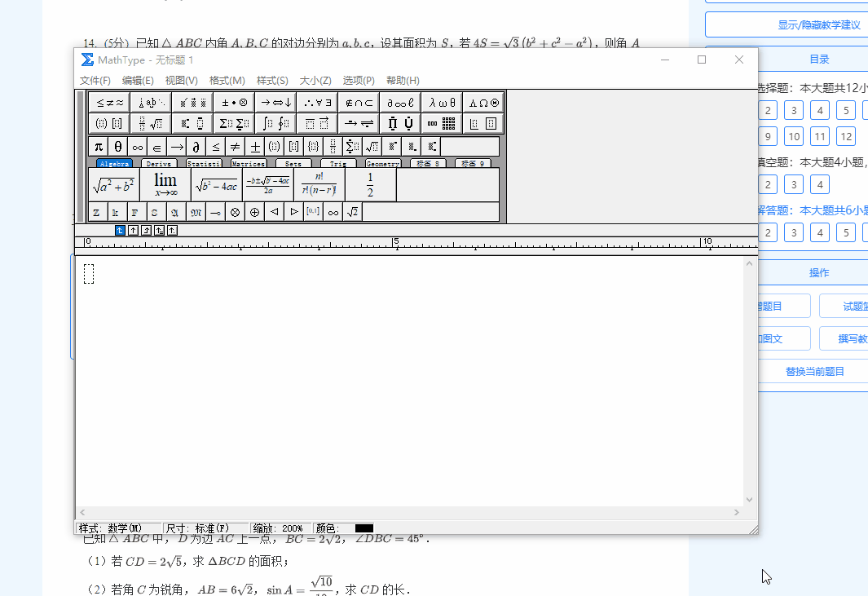Screen dimensions: 868x596
Task: Switch to the Matrices tab
Action: point(249,163)
